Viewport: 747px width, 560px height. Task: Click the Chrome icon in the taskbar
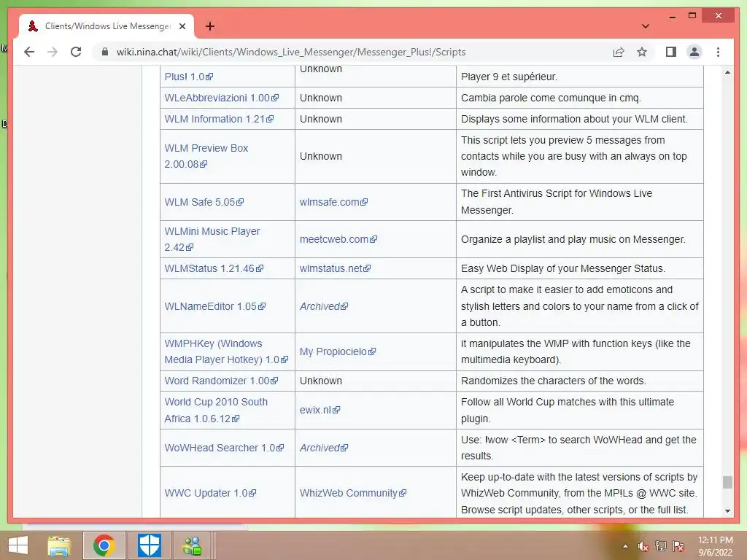pos(104,545)
